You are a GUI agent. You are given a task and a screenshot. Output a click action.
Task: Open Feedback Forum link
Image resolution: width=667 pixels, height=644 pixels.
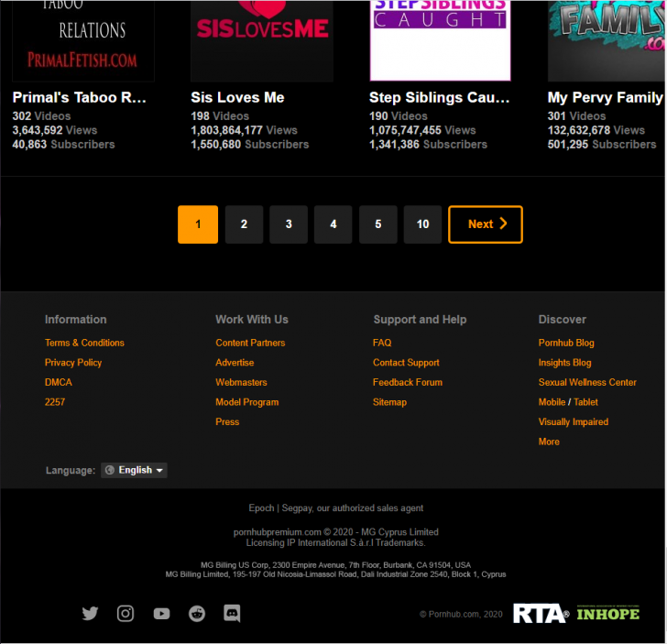[x=408, y=382]
